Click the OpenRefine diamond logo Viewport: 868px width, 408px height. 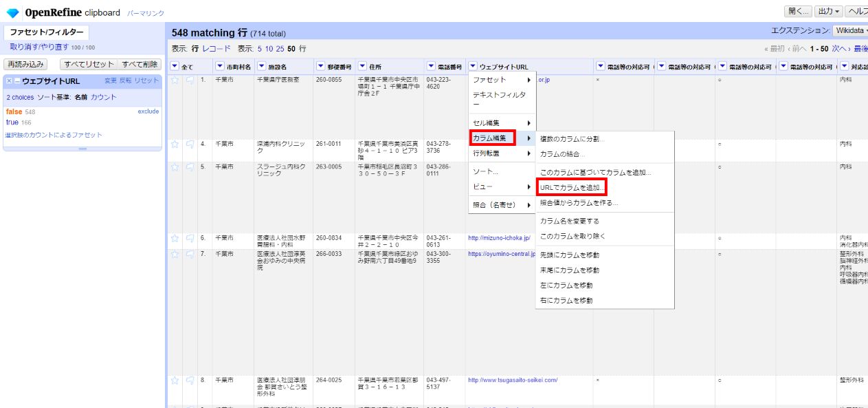[x=12, y=13]
